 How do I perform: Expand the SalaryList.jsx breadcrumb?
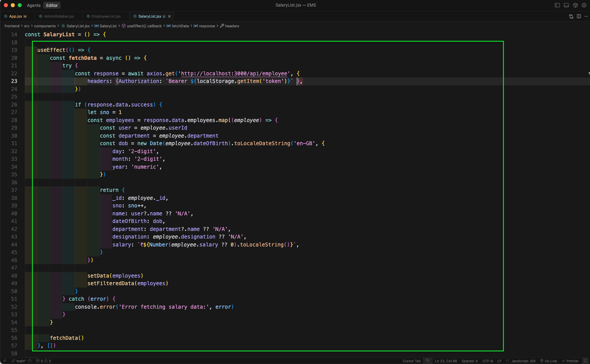78,26
